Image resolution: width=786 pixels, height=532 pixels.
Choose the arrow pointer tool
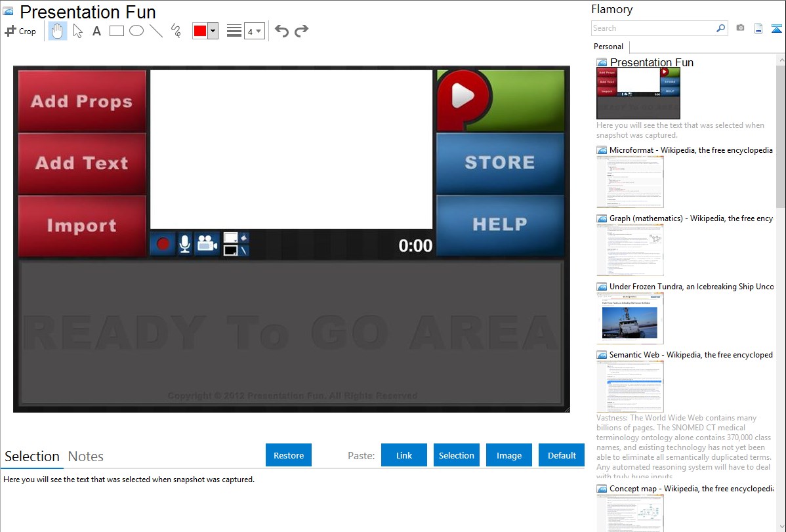[77, 31]
